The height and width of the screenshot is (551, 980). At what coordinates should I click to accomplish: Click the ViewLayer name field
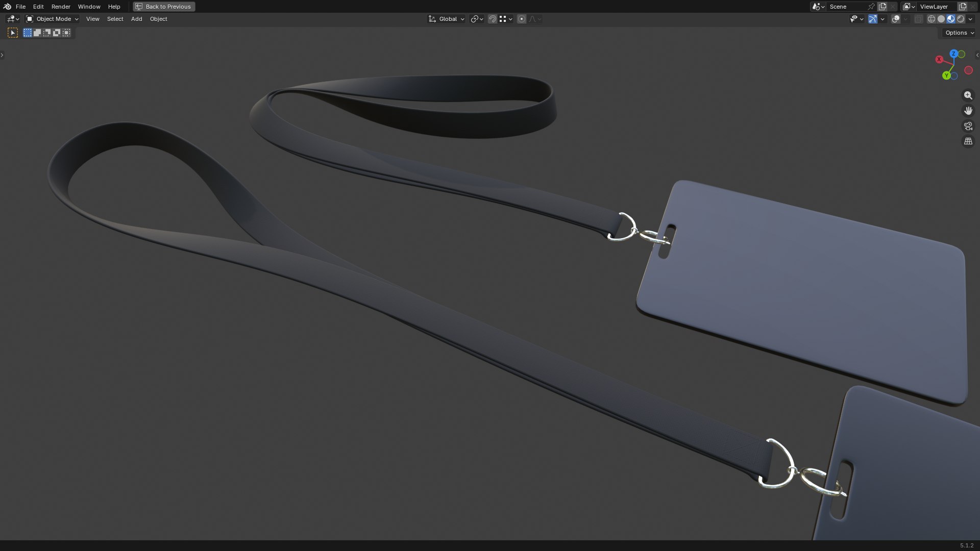click(937, 7)
